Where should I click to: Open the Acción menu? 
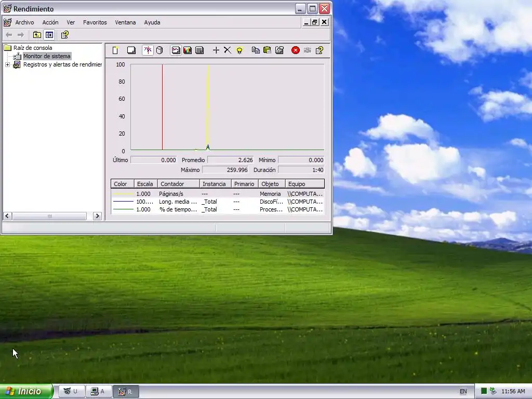coord(50,22)
